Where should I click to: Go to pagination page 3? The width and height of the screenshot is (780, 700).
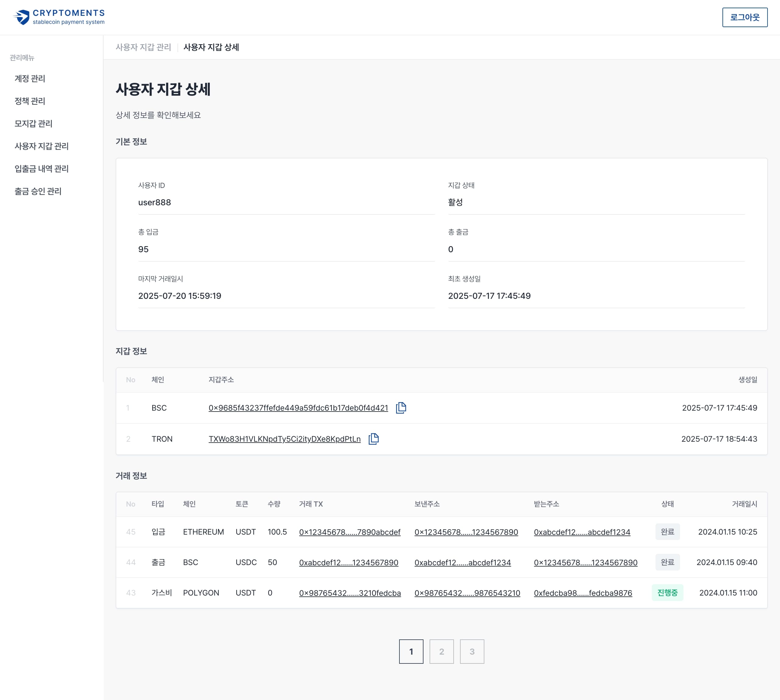click(472, 652)
